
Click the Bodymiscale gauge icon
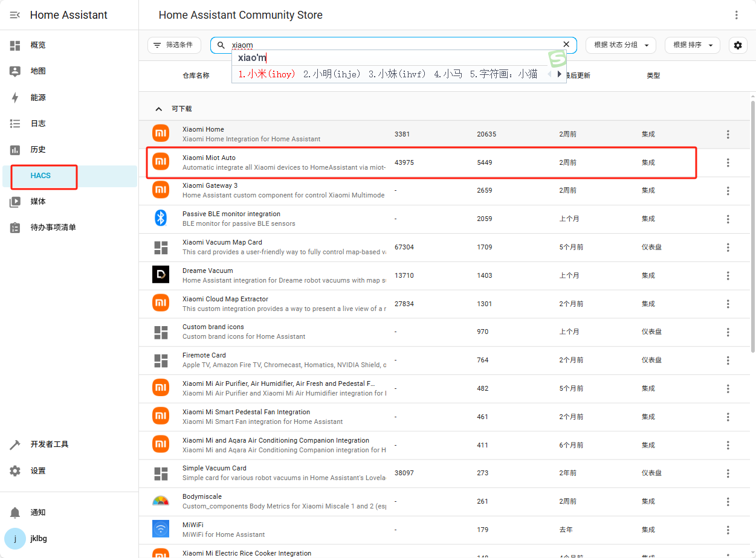[161, 501]
